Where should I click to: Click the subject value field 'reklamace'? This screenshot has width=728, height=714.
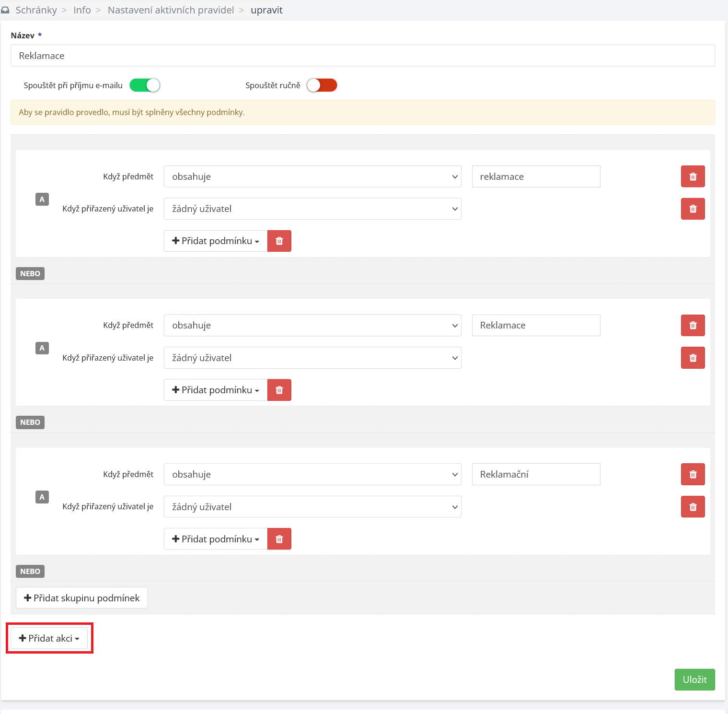tap(536, 176)
